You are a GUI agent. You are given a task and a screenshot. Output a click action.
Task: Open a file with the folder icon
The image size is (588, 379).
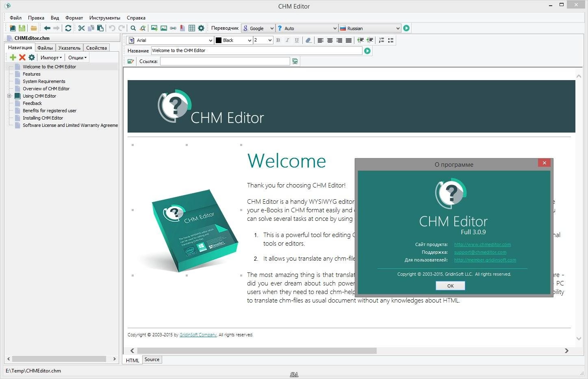click(34, 28)
